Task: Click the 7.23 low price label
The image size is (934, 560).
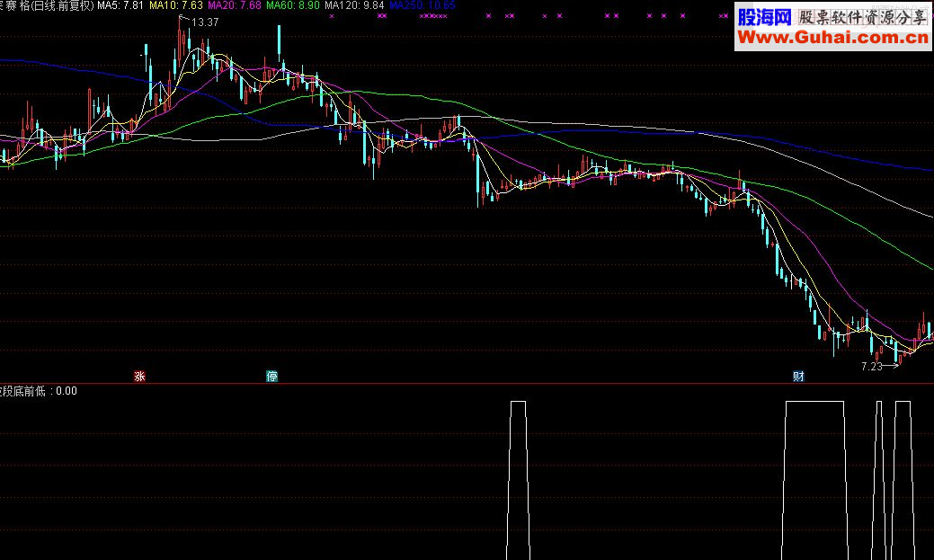Action: click(x=872, y=367)
